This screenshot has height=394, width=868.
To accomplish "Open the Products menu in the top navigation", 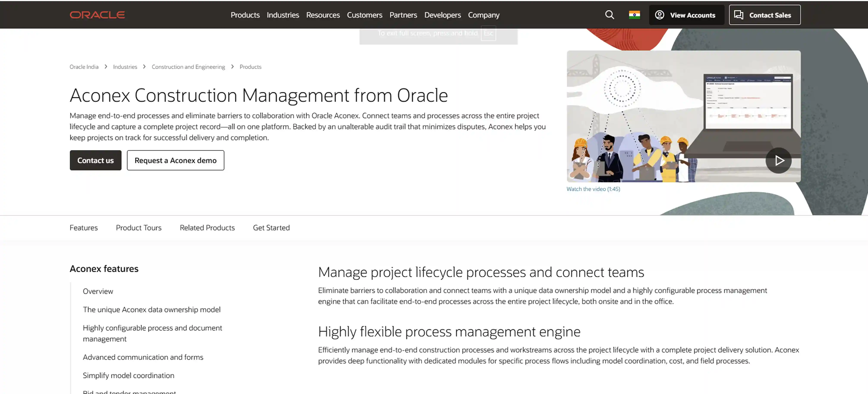I will 245,15.
